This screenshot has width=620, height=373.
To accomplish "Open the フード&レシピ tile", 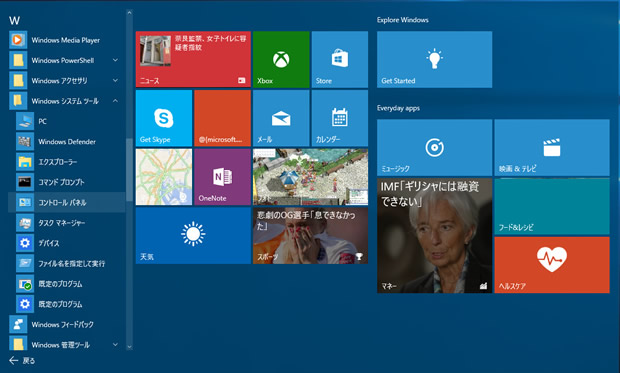I will coord(552,206).
